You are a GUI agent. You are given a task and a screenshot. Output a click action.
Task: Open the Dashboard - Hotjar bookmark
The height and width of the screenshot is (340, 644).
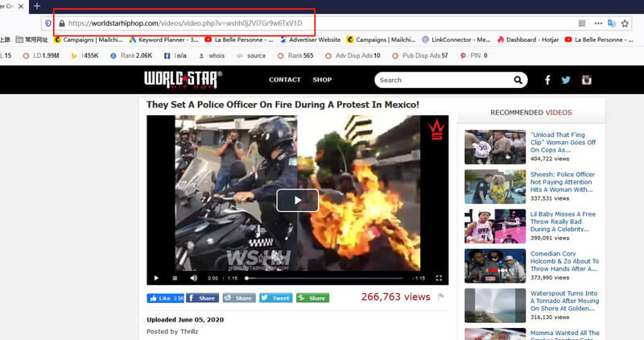pyautogui.click(x=528, y=39)
